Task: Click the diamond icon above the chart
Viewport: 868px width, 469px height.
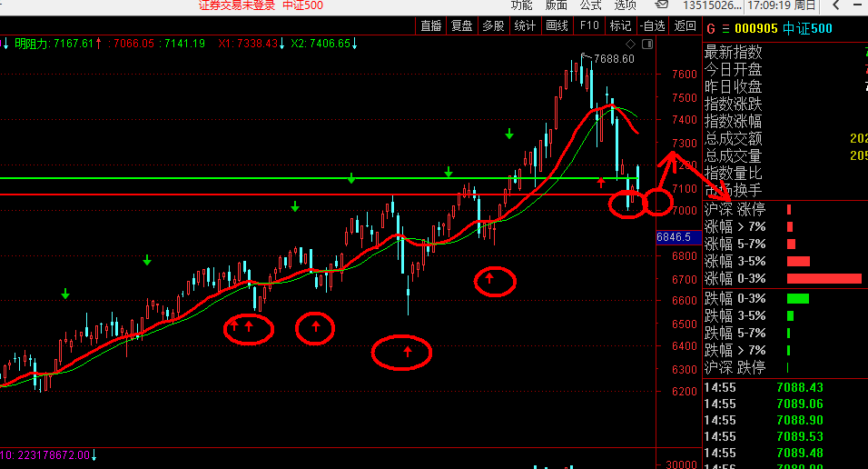Action: pos(631,44)
